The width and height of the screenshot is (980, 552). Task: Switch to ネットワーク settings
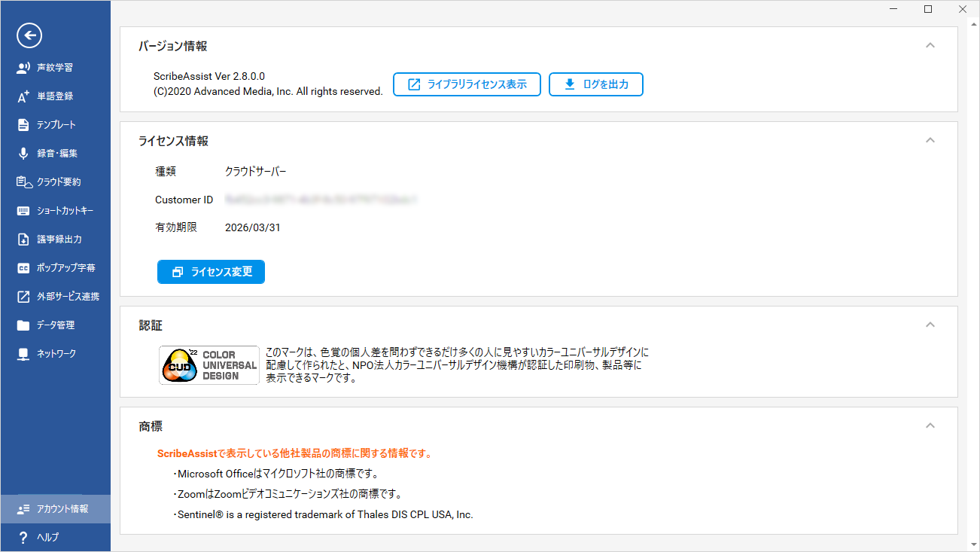point(56,354)
